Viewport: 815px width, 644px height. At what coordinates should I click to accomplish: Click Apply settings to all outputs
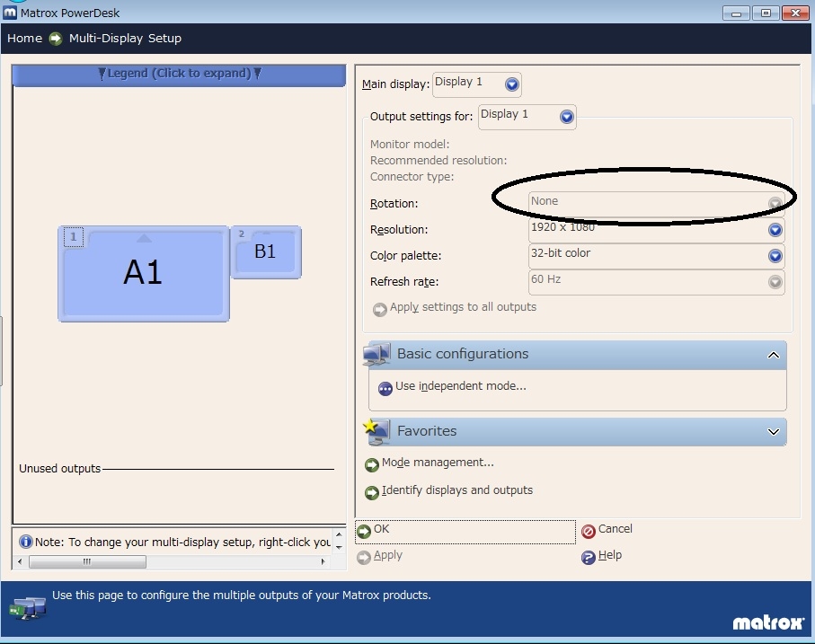463,307
